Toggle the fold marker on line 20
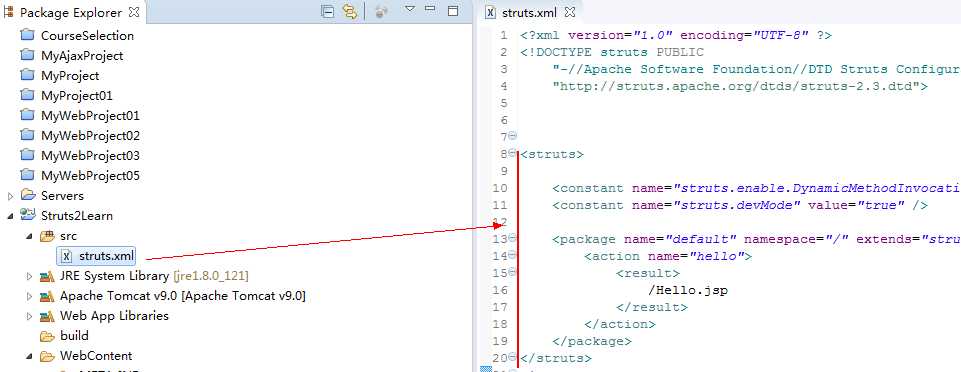 [x=513, y=357]
